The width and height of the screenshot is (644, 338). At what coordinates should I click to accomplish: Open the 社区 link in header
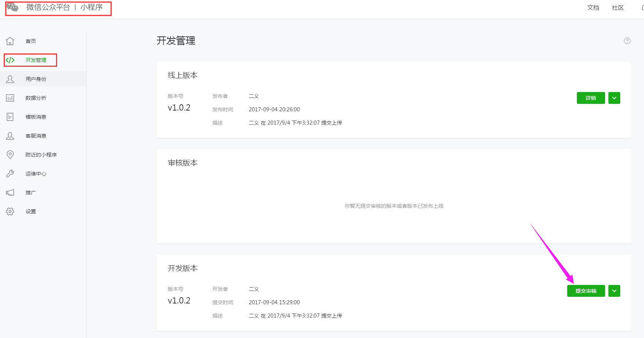(618, 7)
